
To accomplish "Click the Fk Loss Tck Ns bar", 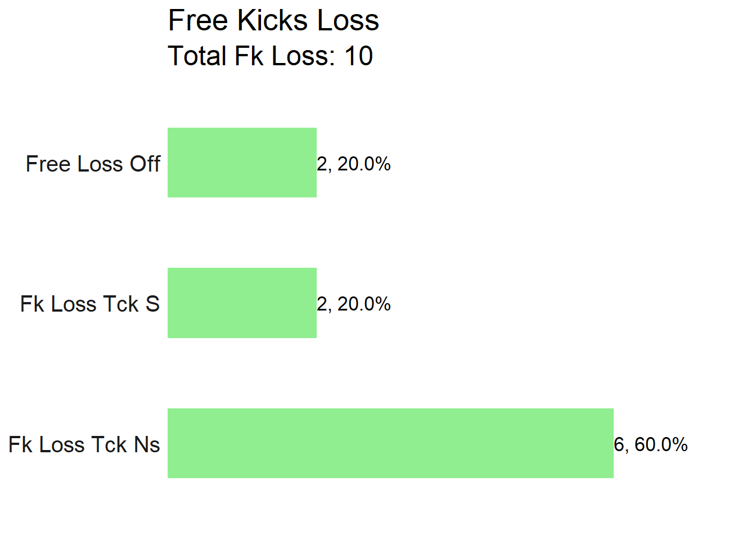I will coord(390,443).
